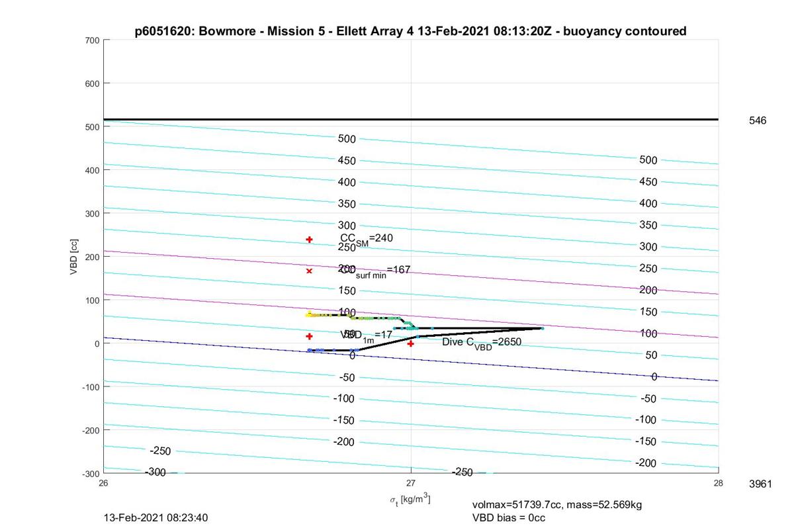
Task: Click the red plus marker left of Dive C VBD
Action: click(x=411, y=343)
